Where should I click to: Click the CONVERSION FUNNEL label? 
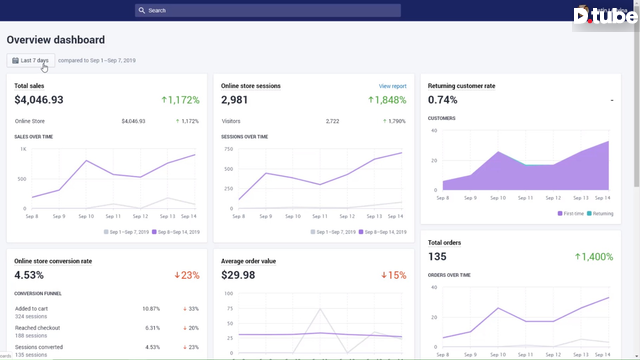click(38, 293)
